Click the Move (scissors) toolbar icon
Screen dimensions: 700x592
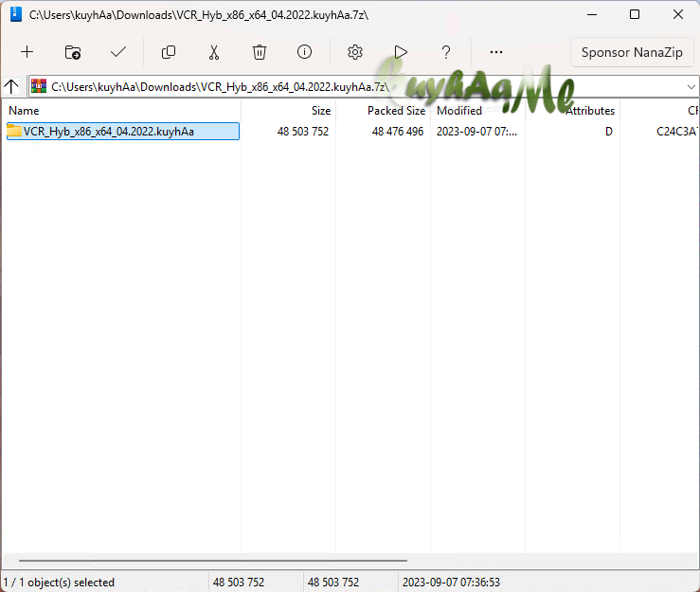click(x=214, y=52)
